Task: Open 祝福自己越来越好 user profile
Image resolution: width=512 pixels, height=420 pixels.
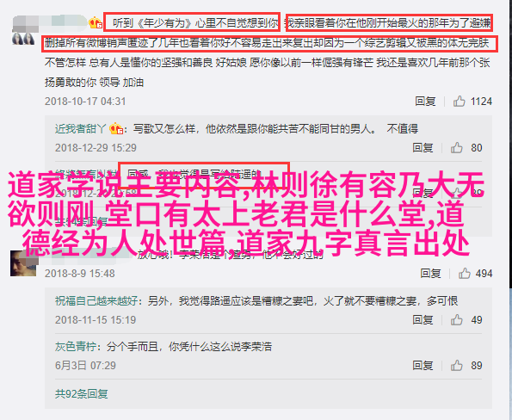Action: [x=96, y=300]
